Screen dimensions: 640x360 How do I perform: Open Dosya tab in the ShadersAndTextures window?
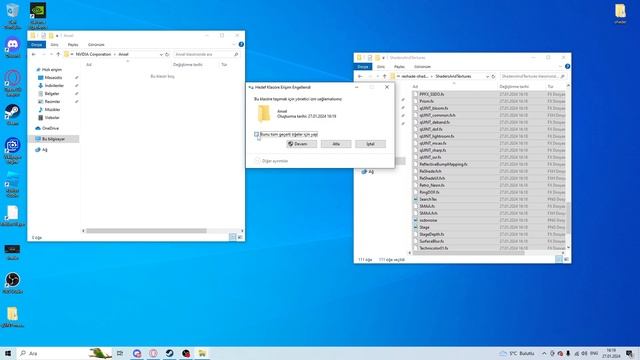(363, 67)
